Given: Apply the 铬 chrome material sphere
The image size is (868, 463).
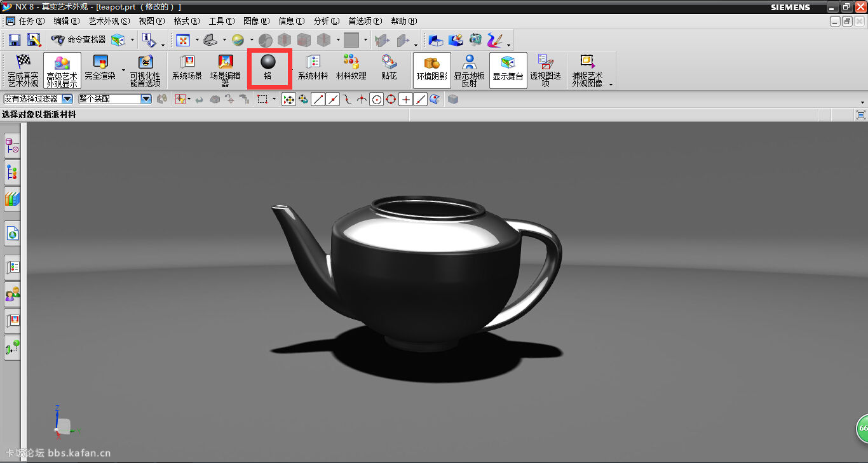Looking at the screenshot, I should (268, 69).
